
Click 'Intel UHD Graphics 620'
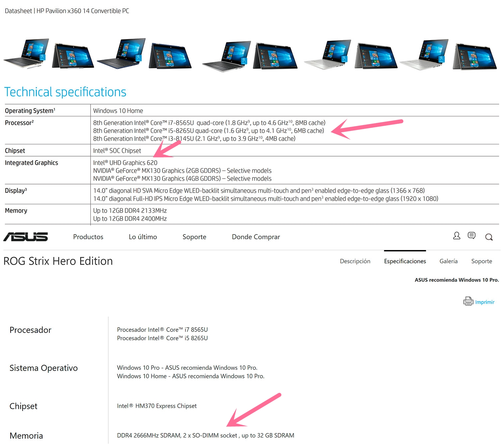coord(125,163)
